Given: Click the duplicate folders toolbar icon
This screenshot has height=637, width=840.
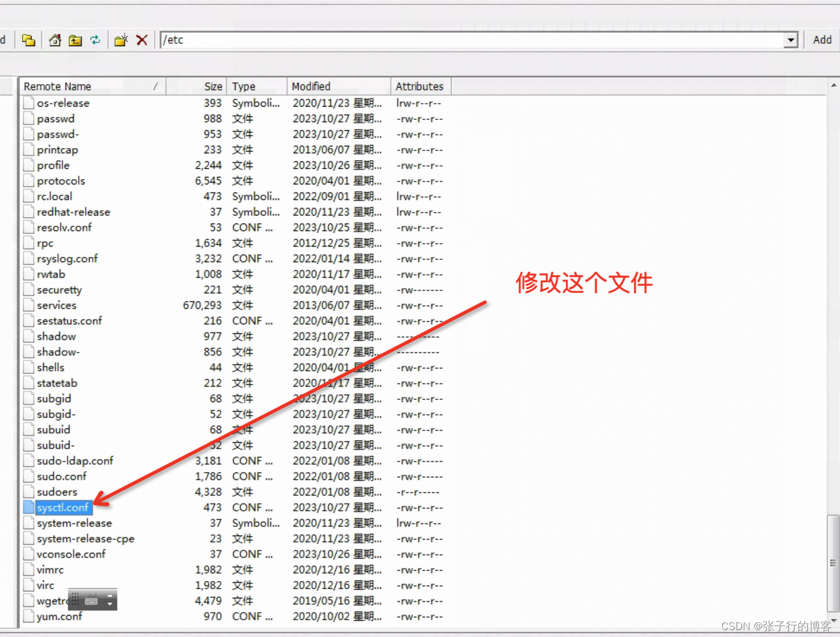Looking at the screenshot, I should point(28,40).
